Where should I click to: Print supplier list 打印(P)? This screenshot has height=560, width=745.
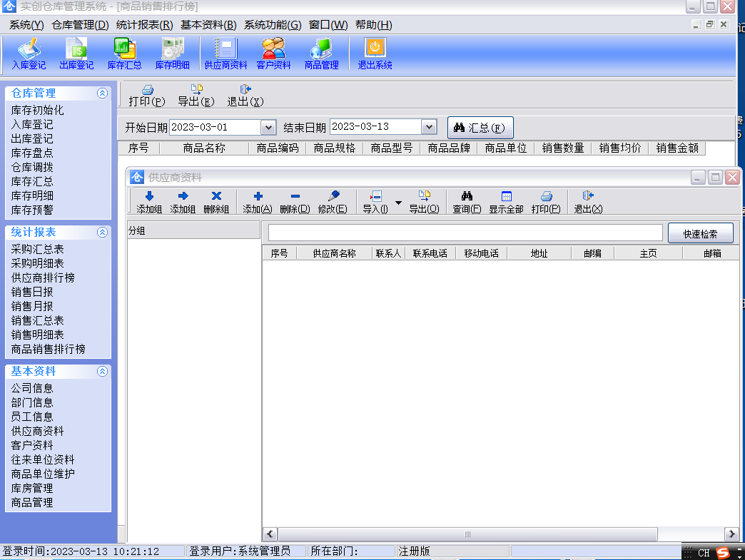point(546,203)
